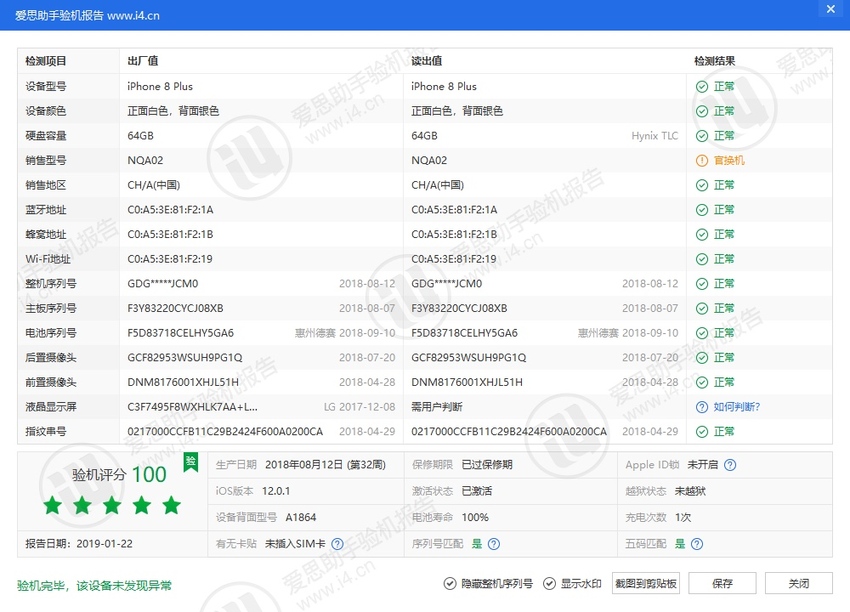The height and width of the screenshot is (612, 850).
Task: Click the green check icon in 指纹串号 row
Action: 702,431
